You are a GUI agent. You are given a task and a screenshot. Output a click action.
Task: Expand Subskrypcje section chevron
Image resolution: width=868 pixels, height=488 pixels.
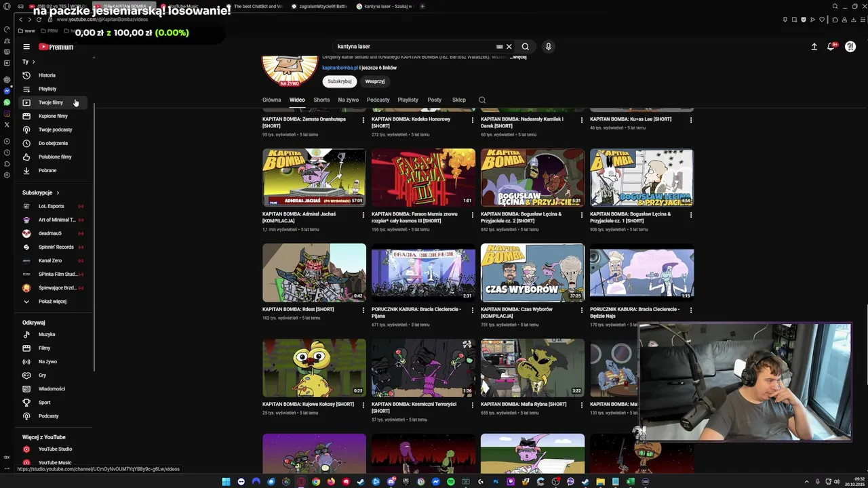pyautogui.click(x=58, y=192)
